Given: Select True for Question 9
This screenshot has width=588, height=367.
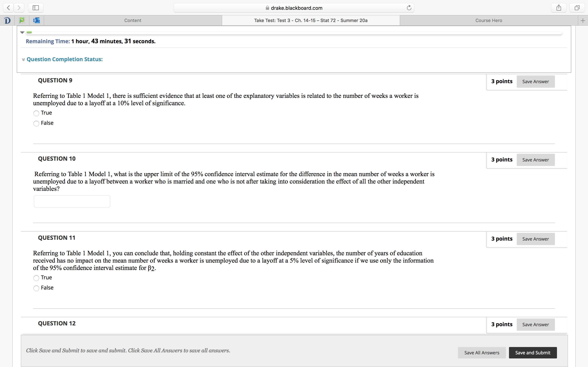Looking at the screenshot, I should [x=36, y=113].
